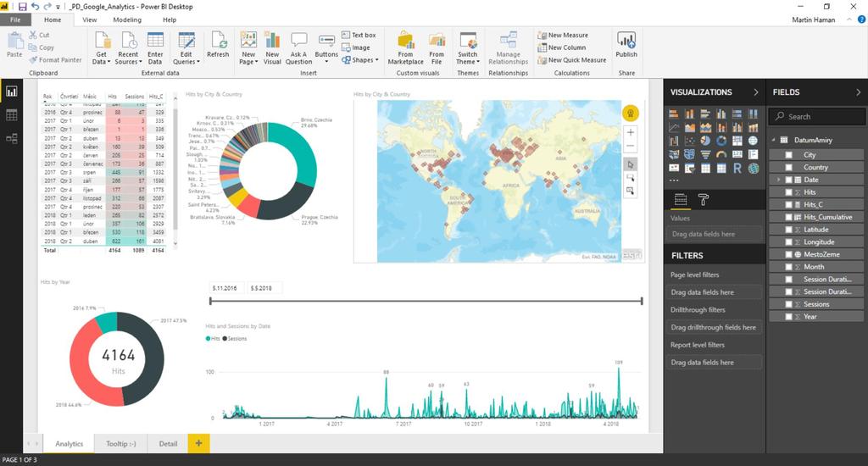Open the New Page dropdown
Screen dimensions: 868x466
pos(248,58)
